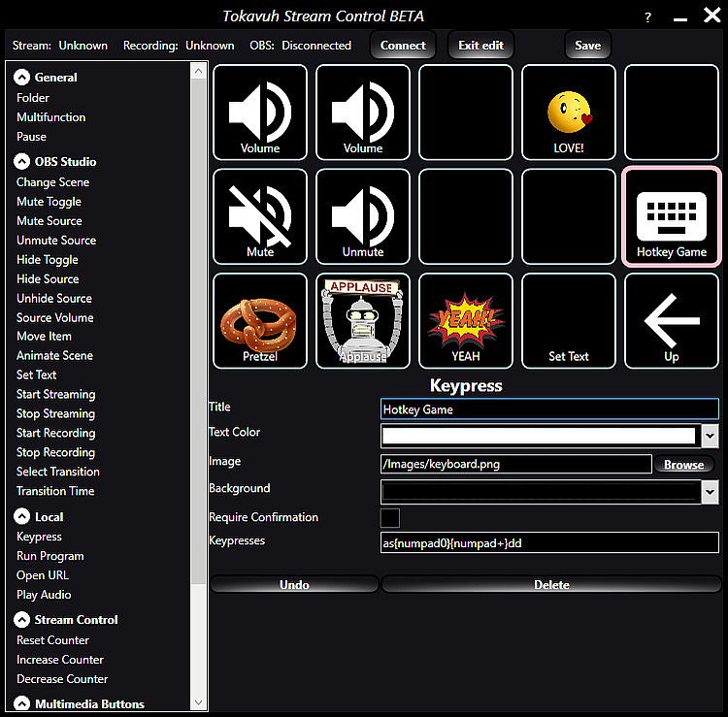Click the Mute crossed-speaker tile
Image resolution: width=728 pixels, height=717 pixels.
click(x=260, y=215)
